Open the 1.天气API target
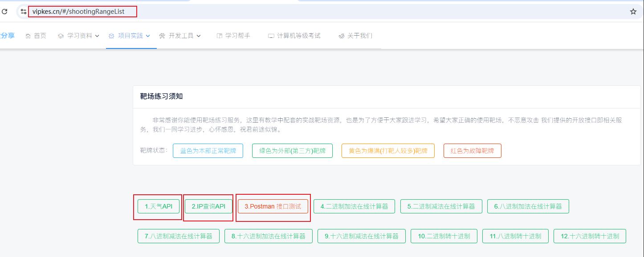The image size is (644, 257). point(158,206)
